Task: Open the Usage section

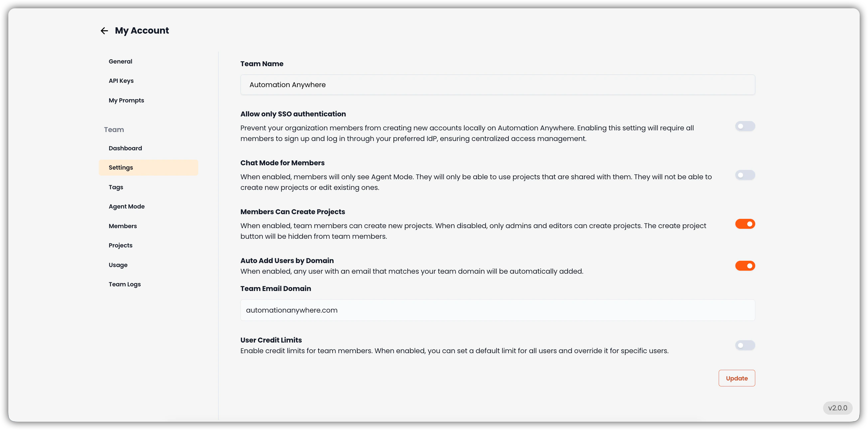Action: [118, 265]
